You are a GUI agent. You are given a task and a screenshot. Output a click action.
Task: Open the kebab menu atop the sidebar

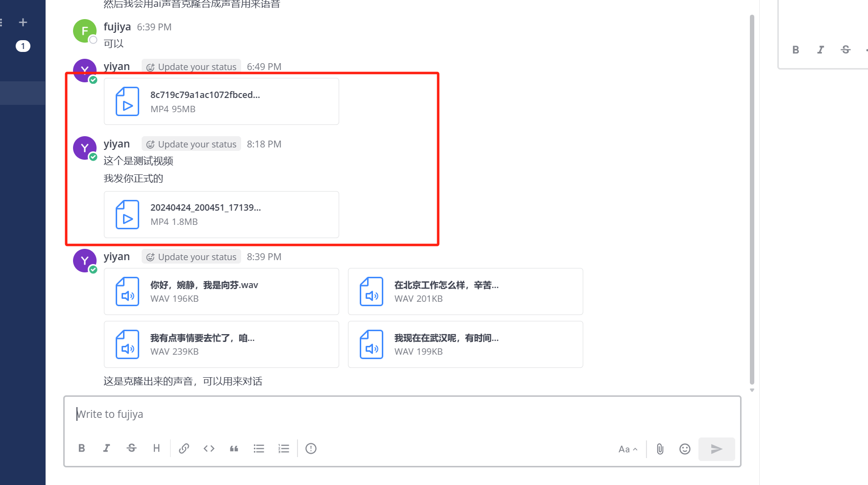2,22
